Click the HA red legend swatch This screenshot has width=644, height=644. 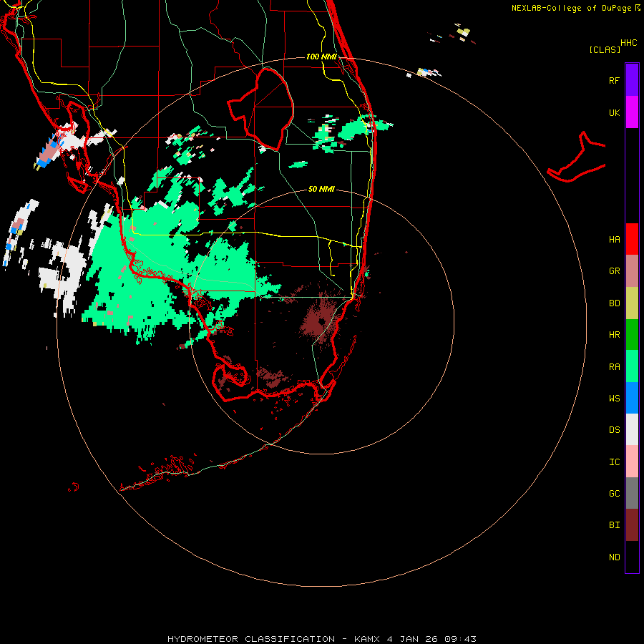point(632,239)
